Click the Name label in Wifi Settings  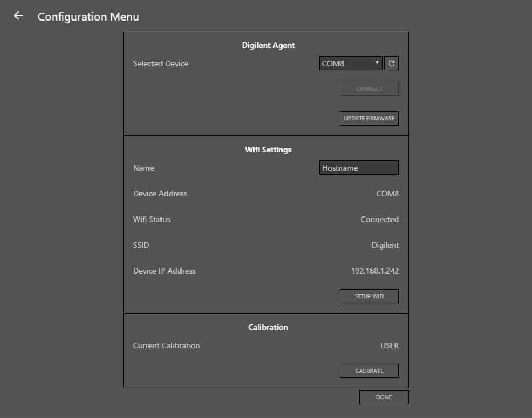[143, 168]
